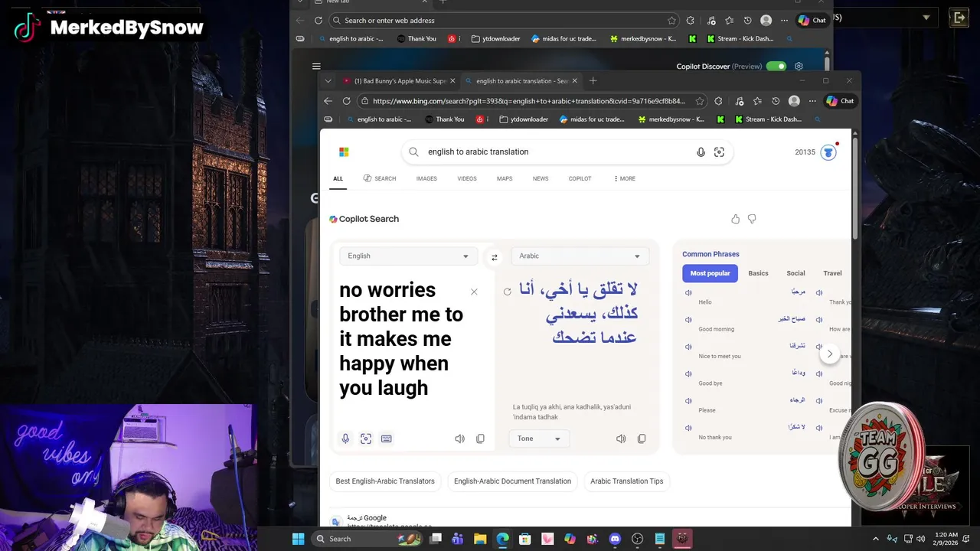The width and height of the screenshot is (980, 551).
Task: Listen to the Arabic translation
Action: click(x=621, y=439)
